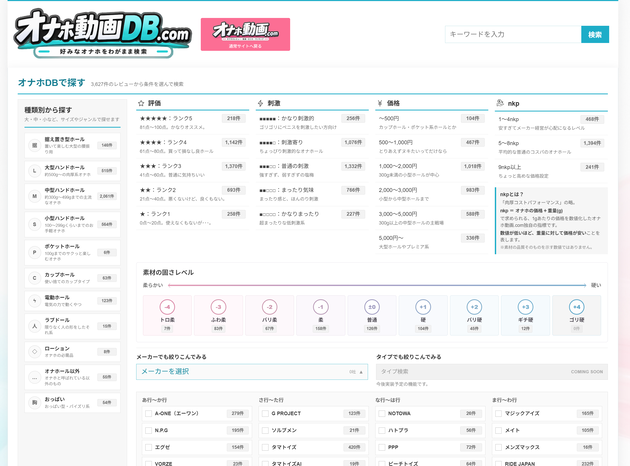This screenshot has width=630, height=466.
Task: Check the A-ONE（エーワン） maker checkbox
Action: click(x=148, y=413)
